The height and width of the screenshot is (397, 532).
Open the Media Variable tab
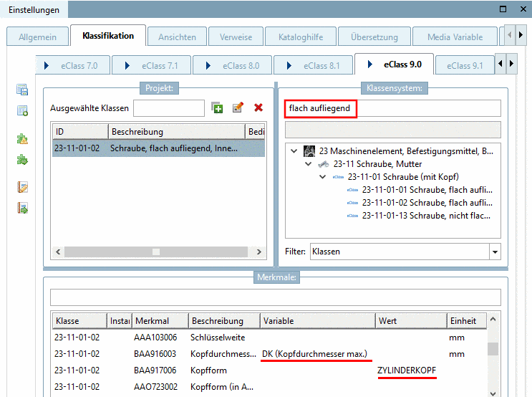click(455, 37)
